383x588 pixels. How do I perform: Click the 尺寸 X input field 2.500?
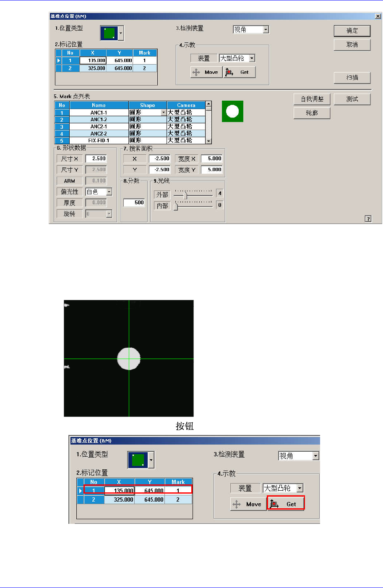[96, 159]
